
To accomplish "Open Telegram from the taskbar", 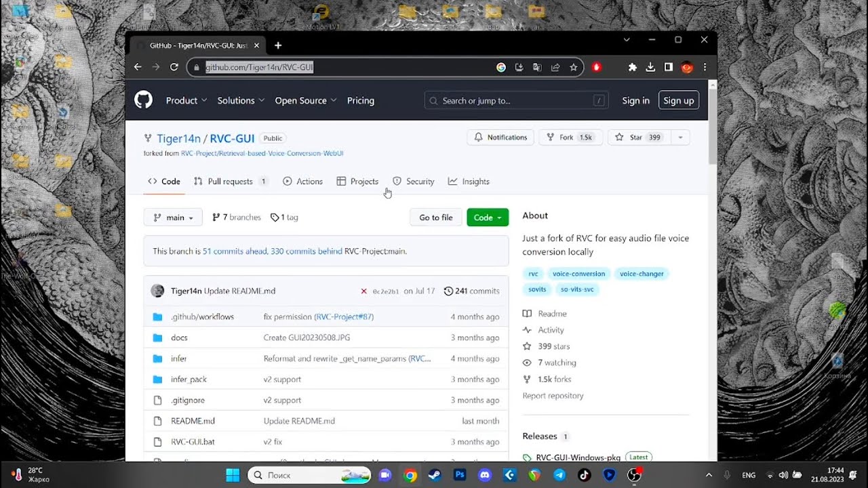I will [x=559, y=475].
